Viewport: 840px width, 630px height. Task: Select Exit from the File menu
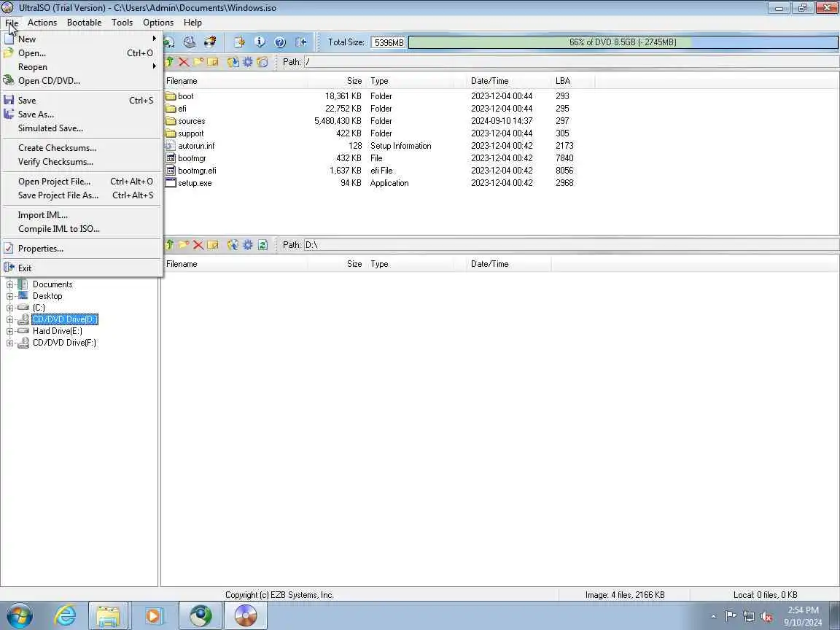point(82,268)
